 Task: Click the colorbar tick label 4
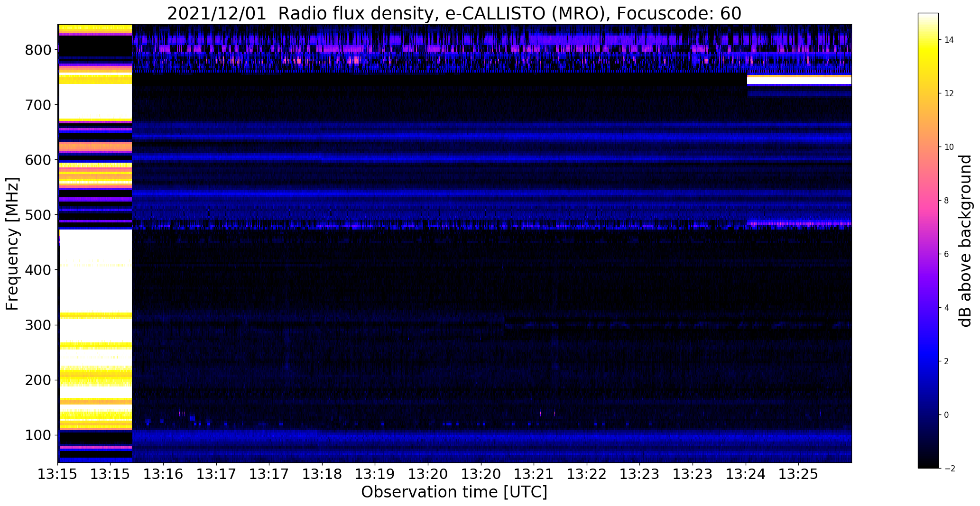[x=946, y=308]
